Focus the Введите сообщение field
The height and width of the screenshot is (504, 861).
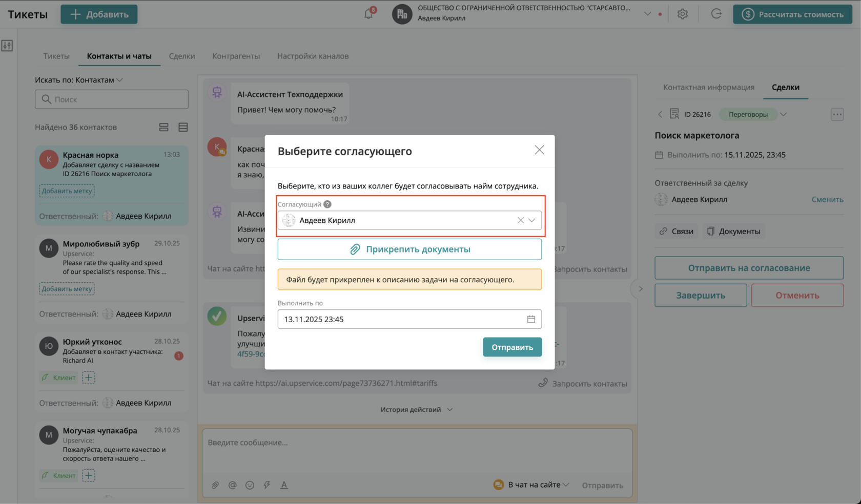pos(417,443)
